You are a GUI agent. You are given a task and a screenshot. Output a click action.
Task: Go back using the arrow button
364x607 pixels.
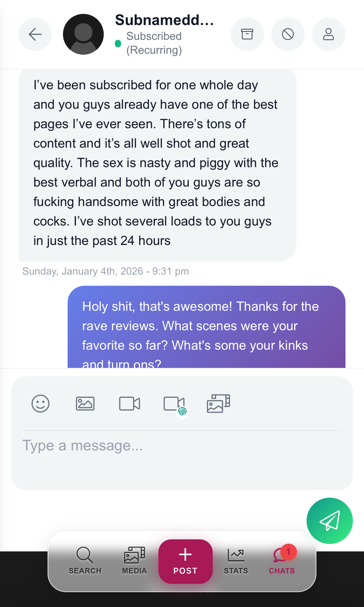click(x=35, y=34)
